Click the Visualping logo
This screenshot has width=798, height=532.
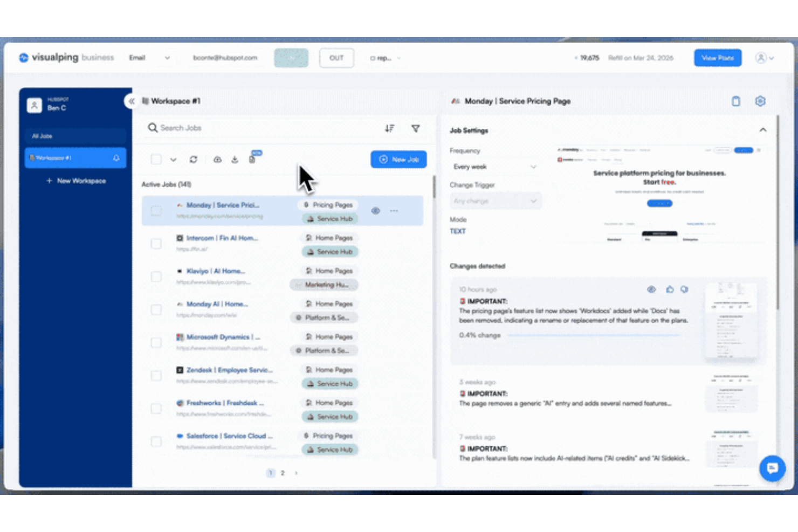tap(66, 58)
